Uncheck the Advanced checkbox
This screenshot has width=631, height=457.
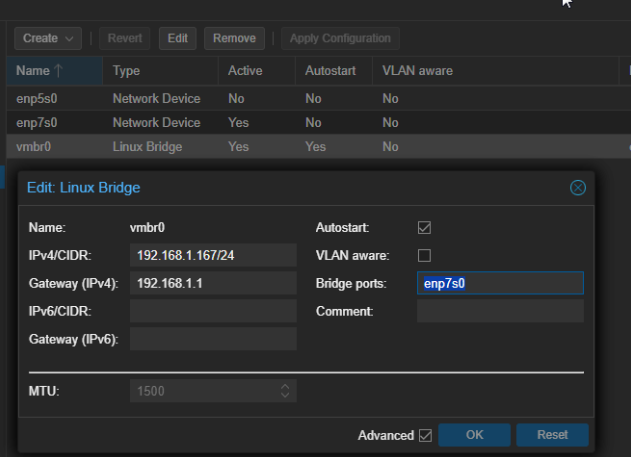click(425, 435)
